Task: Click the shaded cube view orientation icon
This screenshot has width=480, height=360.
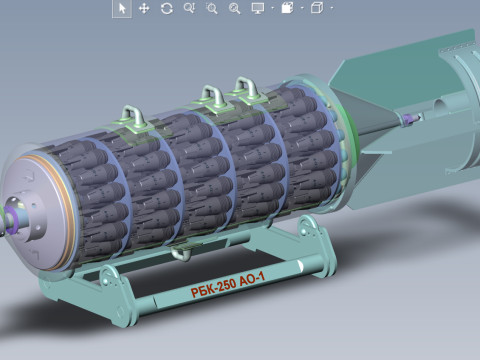Action: 287,8
